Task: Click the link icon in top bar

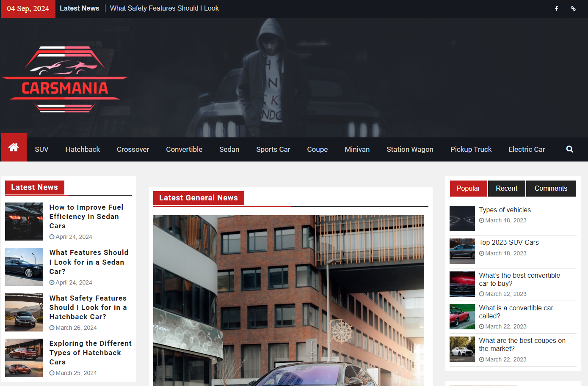Action: click(573, 8)
